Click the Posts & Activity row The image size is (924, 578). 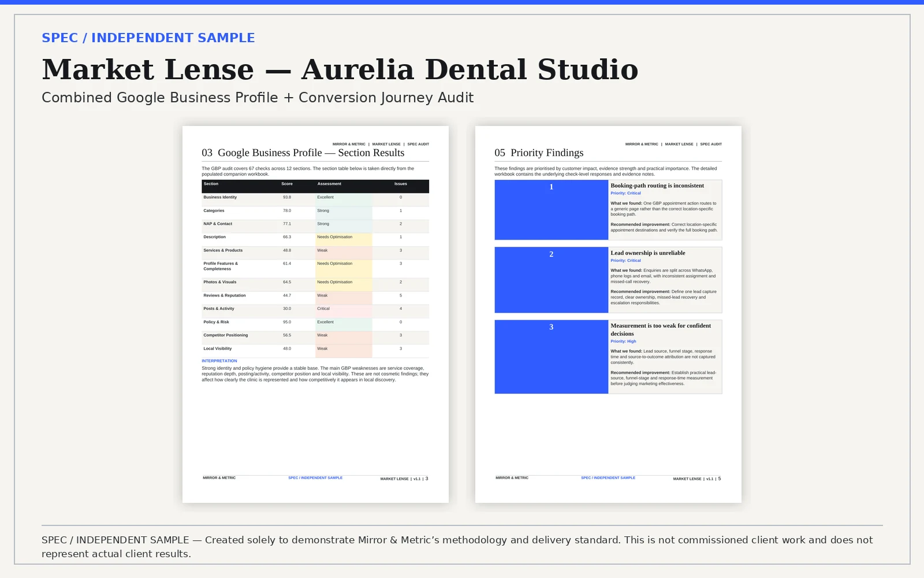315,311
